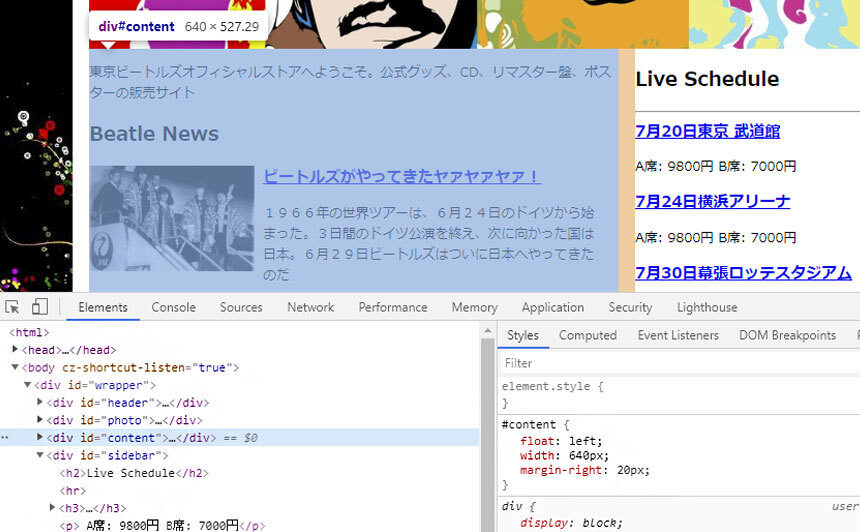
Task: Open the Lighthouse tab
Action: pos(707,307)
